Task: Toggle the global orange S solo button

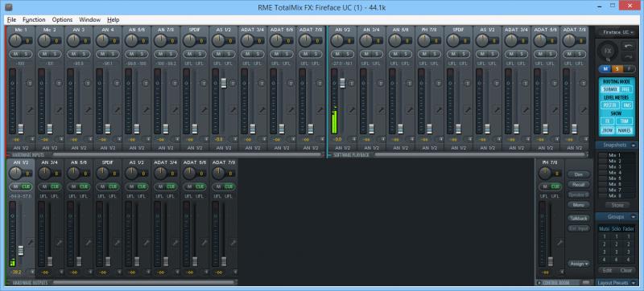Action: (617, 68)
